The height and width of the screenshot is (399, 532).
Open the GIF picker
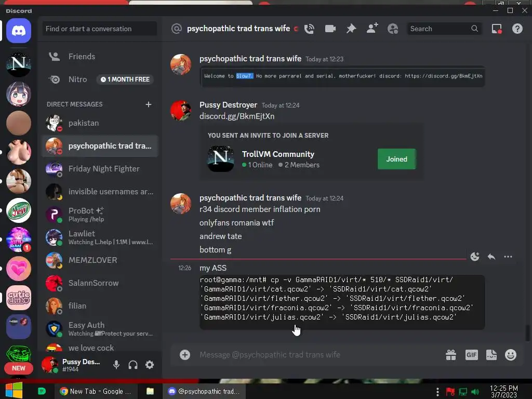(x=472, y=355)
